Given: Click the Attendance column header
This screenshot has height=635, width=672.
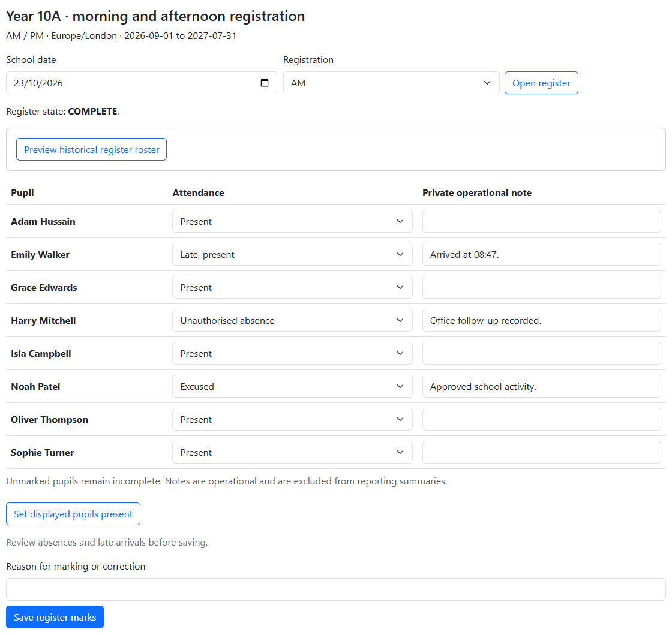Looking at the screenshot, I should point(198,192).
